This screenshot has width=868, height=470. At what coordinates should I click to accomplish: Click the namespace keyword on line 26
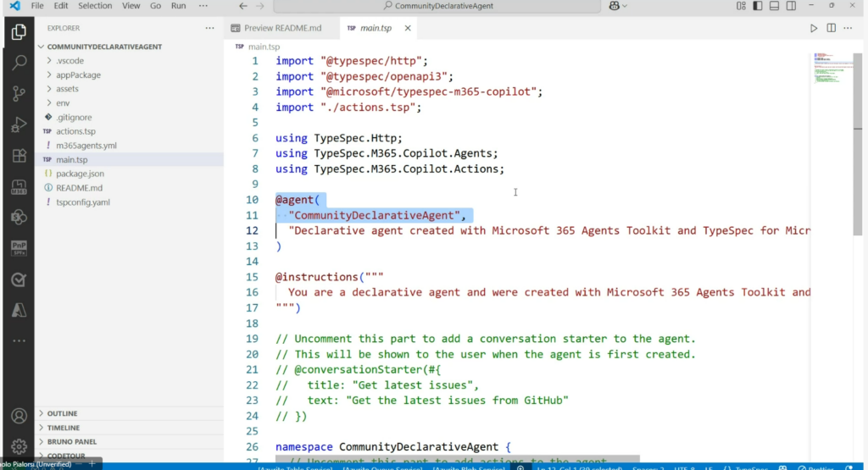pos(304,447)
